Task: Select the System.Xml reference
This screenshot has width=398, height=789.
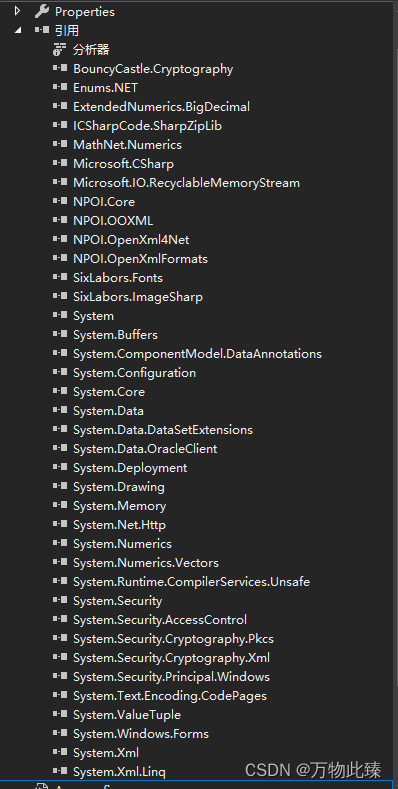Action: [x=106, y=753]
